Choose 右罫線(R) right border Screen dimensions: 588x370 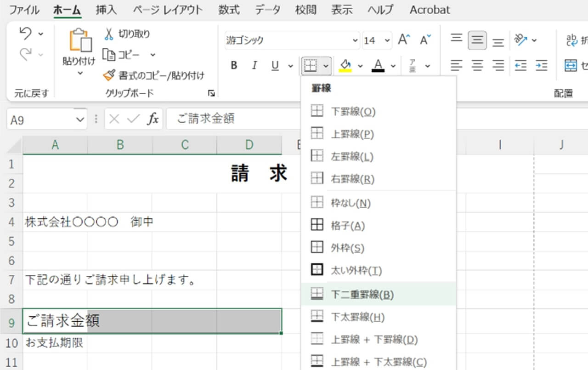click(379, 179)
